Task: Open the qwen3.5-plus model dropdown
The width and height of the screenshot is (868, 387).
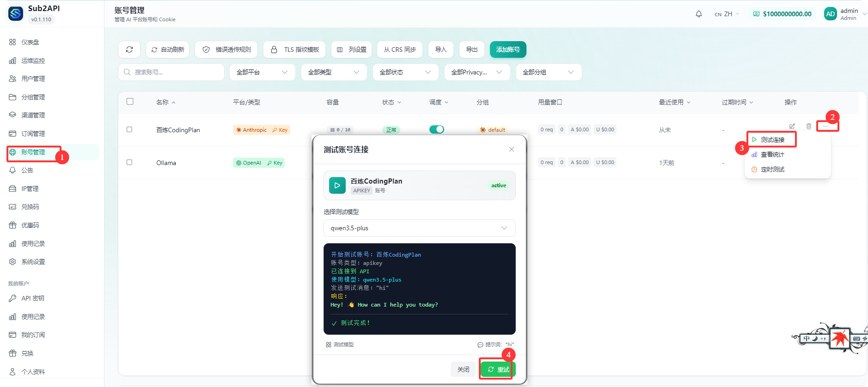Action: (419, 228)
